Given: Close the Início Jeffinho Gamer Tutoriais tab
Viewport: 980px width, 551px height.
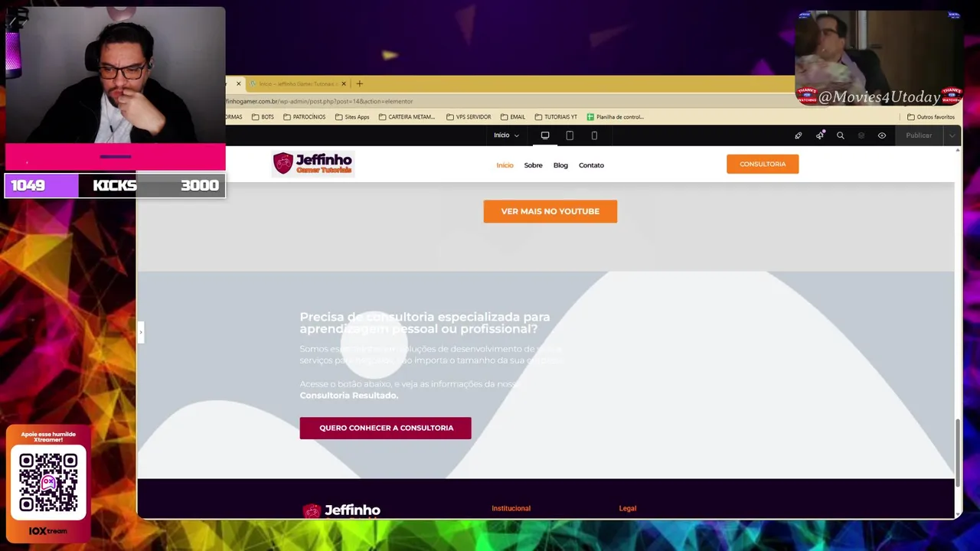Looking at the screenshot, I should point(344,83).
